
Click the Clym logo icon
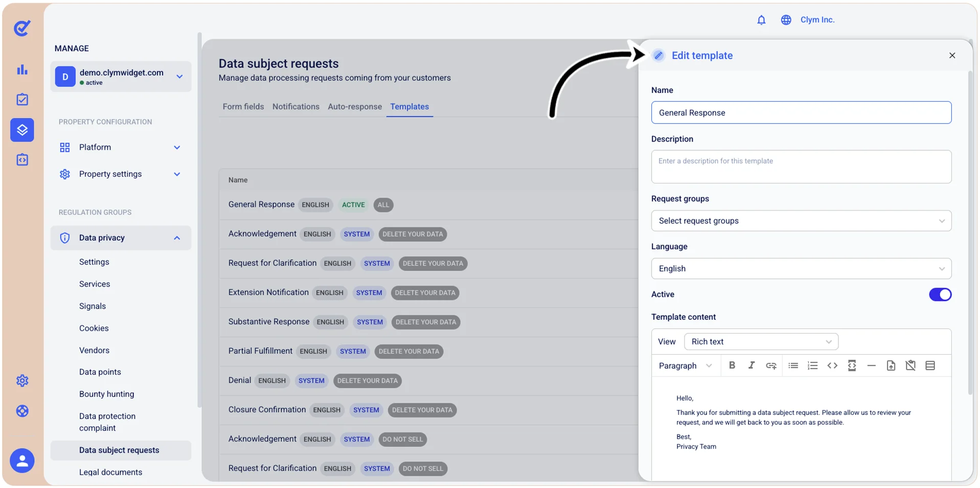22,28
